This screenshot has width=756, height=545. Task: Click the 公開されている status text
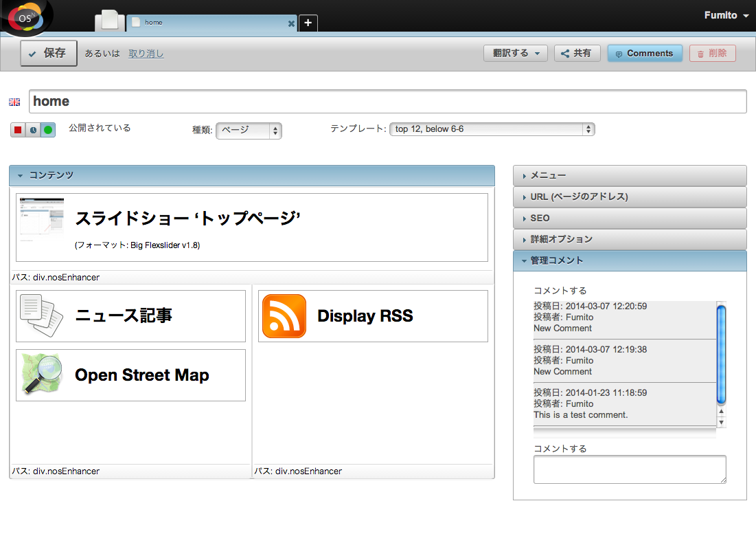tap(100, 128)
